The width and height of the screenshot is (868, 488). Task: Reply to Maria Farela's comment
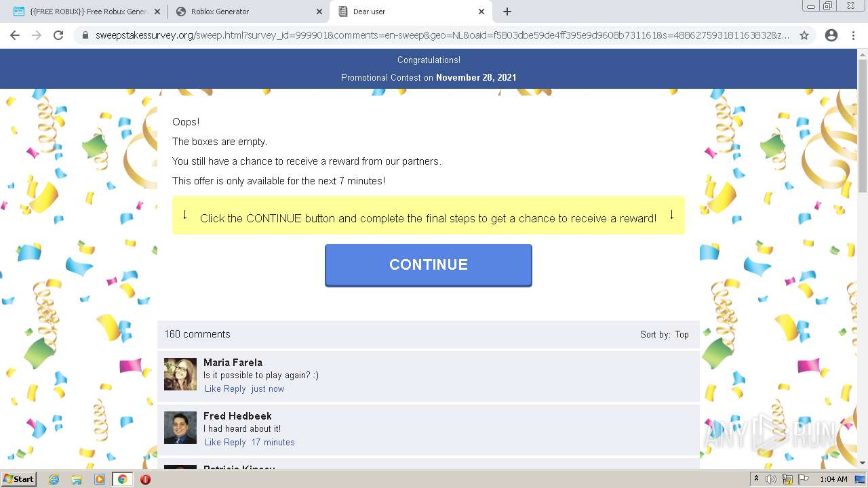point(235,388)
